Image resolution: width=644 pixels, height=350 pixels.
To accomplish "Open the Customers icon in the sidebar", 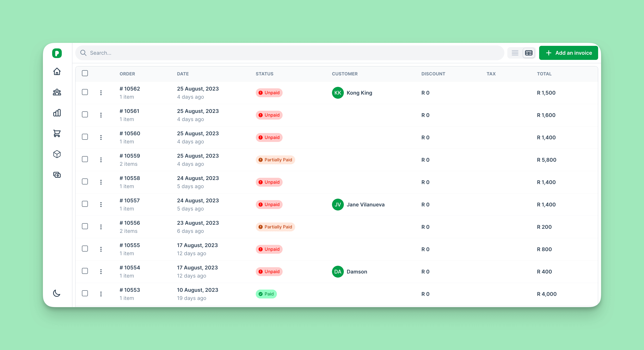I will (x=57, y=92).
